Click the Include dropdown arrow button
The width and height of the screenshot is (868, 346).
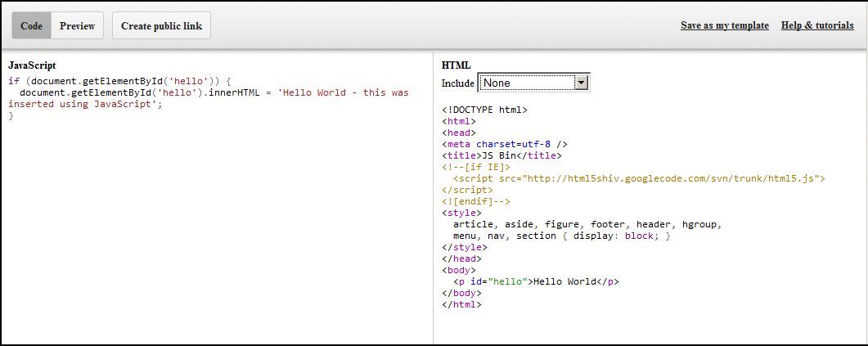pyautogui.click(x=581, y=83)
